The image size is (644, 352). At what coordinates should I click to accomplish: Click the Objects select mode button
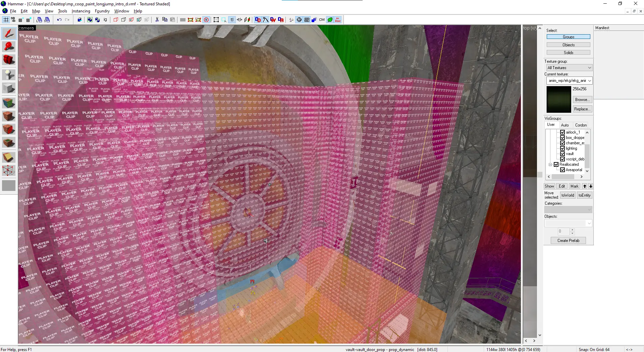click(569, 45)
